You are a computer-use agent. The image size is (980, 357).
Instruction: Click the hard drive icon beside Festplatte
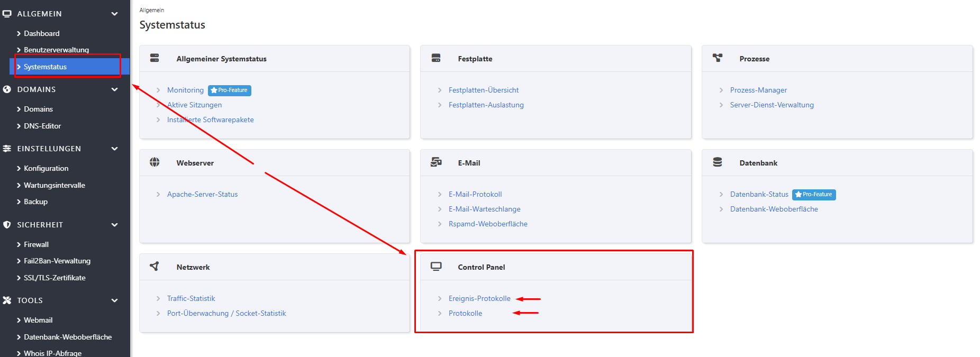click(436, 58)
